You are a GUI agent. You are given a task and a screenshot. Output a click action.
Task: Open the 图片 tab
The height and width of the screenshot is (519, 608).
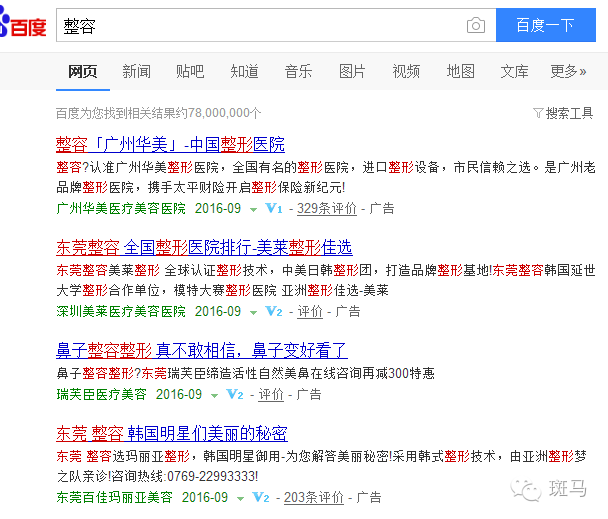pyautogui.click(x=352, y=72)
